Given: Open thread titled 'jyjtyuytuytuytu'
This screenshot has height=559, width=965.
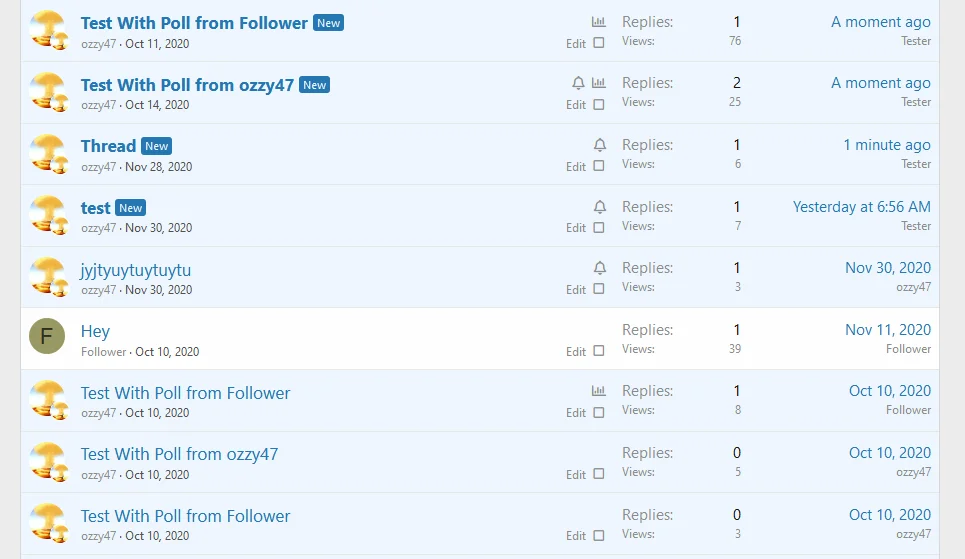Looking at the screenshot, I should coord(136,270).
